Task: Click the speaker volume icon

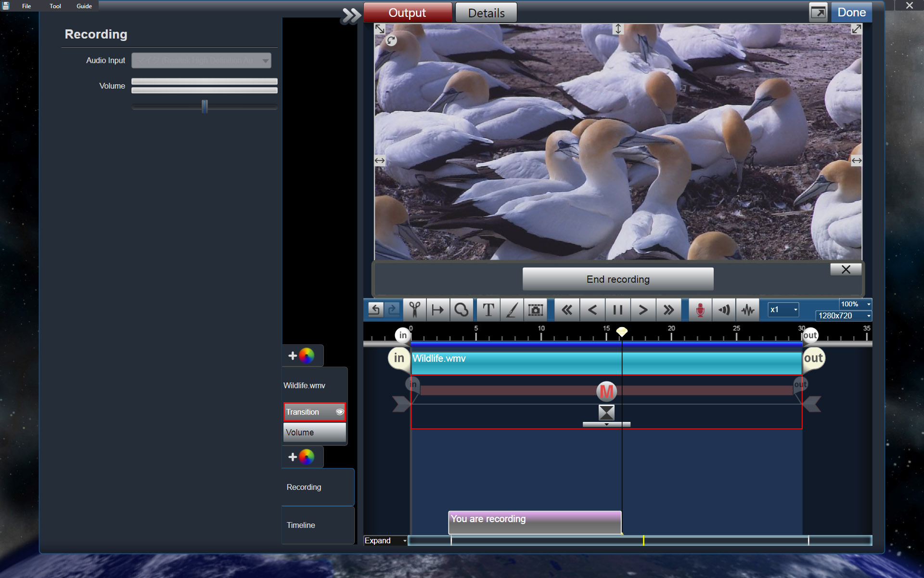Action: [724, 310]
